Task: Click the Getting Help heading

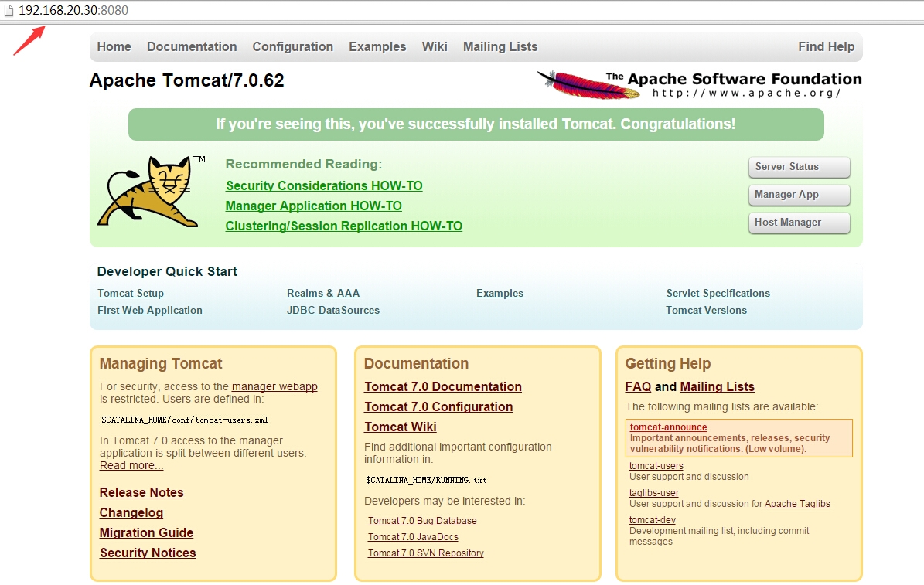Action: (x=667, y=363)
